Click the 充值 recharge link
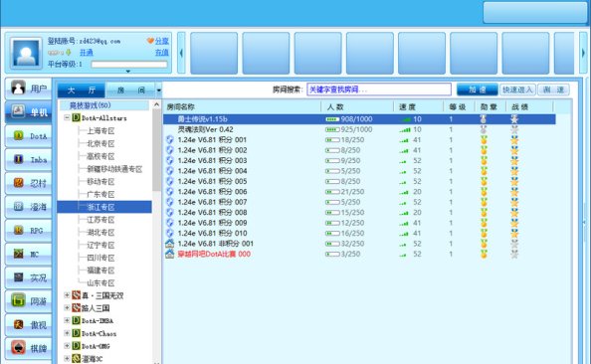 coord(162,53)
